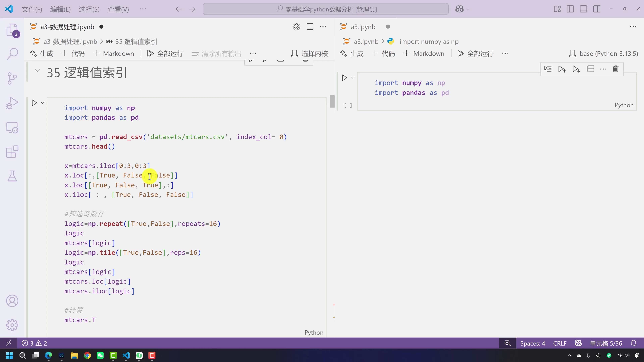This screenshot has height=362, width=644.
Task: Click notebook settings gear for a3-数据处理.ipynb
Action: click(x=297, y=27)
